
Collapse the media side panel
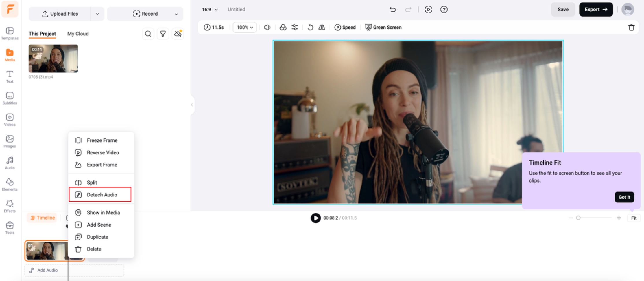192,105
